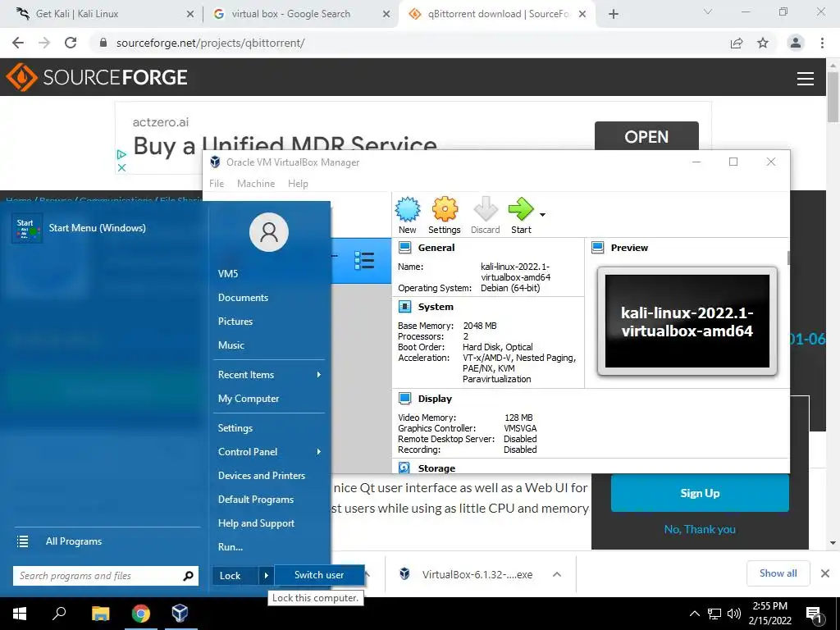Open Documents from the Start menu
Viewport: 840px width, 630px height.
point(243,297)
